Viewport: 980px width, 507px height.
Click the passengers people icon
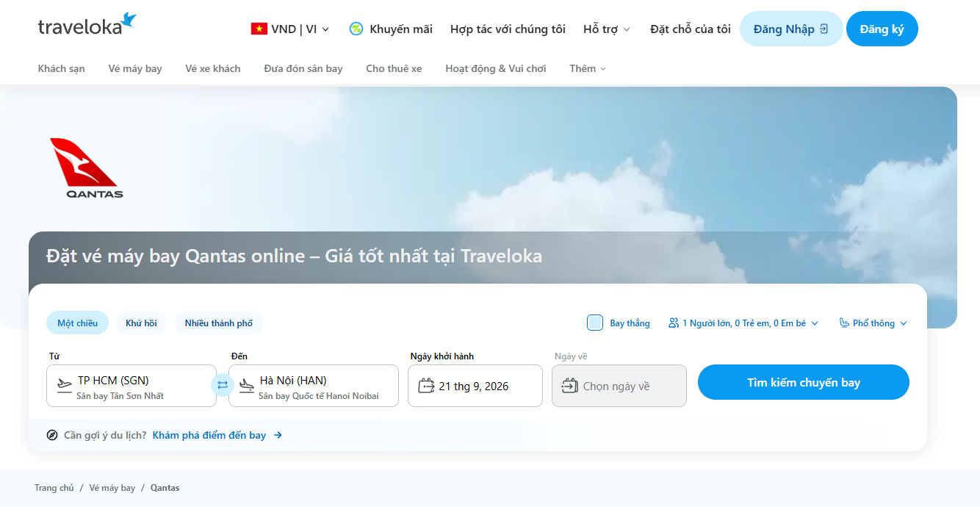click(x=674, y=323)
